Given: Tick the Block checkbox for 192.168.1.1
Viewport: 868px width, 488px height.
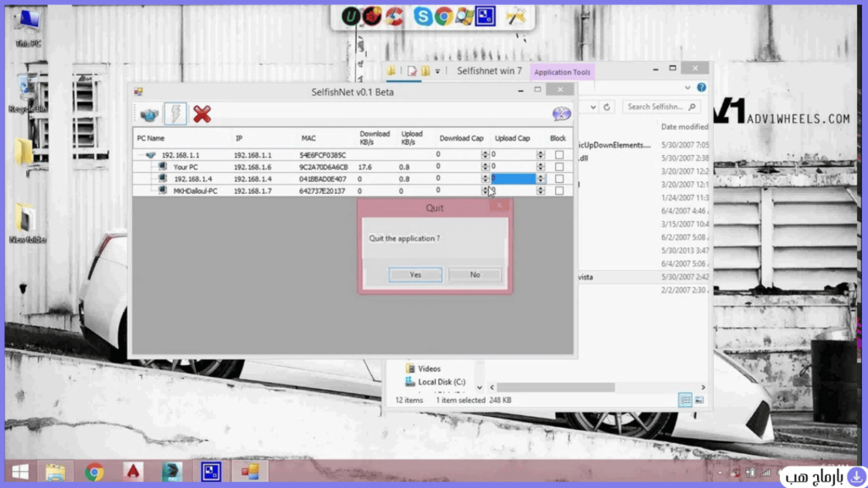Looking at the screenshot, I should 559,155.
